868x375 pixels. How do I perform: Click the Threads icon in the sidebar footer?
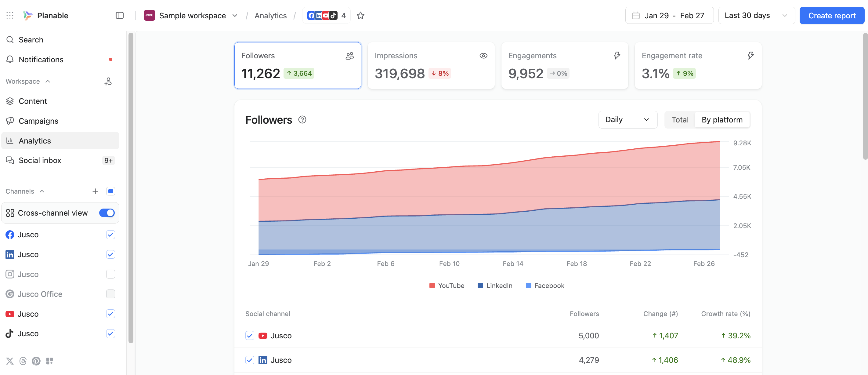click(23, 361)
